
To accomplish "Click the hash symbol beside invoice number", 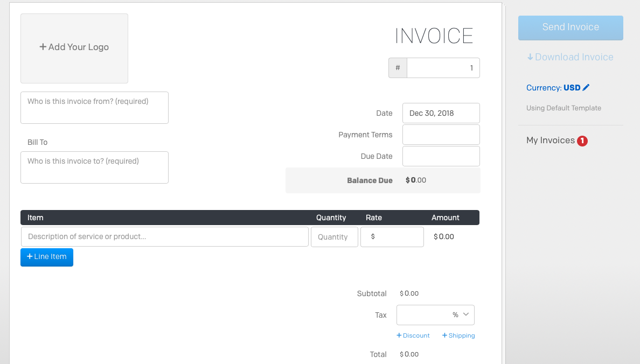I will [x=398, y=68].
